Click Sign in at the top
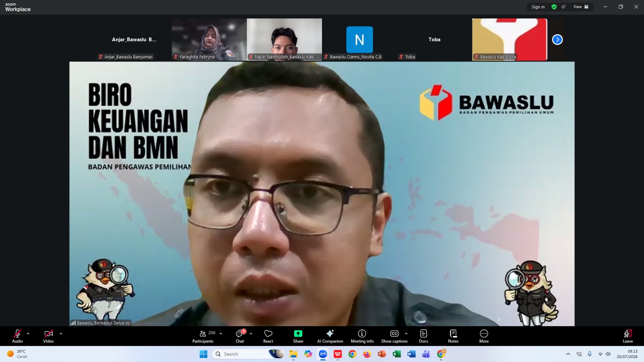The image size is (644, 362). pyautogui.click(x=538, y=7)
